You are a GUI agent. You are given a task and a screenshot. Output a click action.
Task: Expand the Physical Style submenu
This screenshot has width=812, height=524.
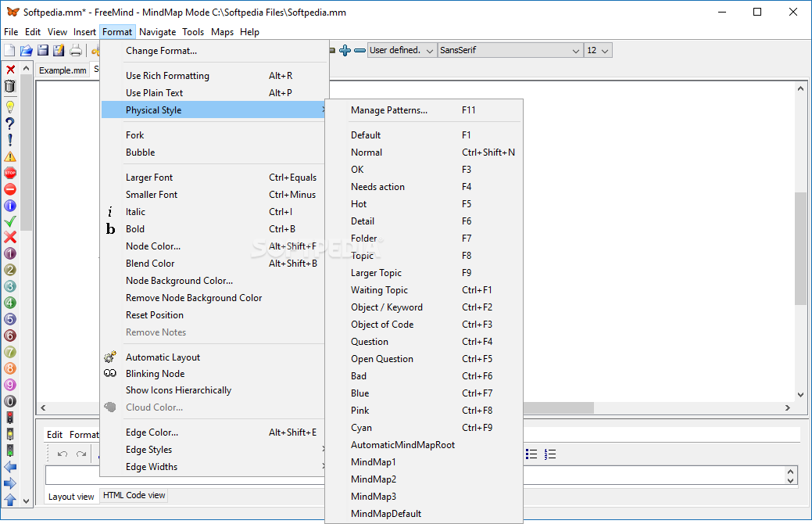point(213,109)
